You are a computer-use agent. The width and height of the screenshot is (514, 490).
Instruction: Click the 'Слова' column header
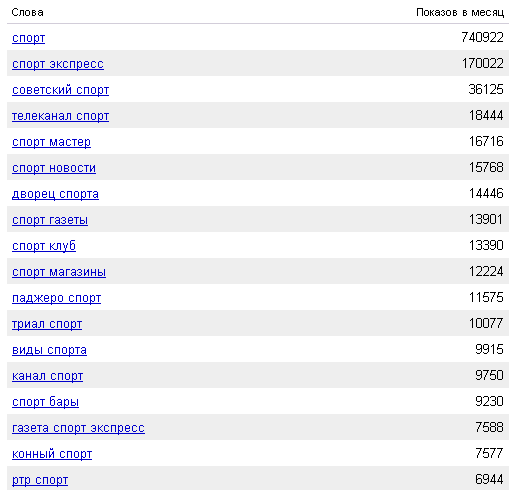point(27,13)
